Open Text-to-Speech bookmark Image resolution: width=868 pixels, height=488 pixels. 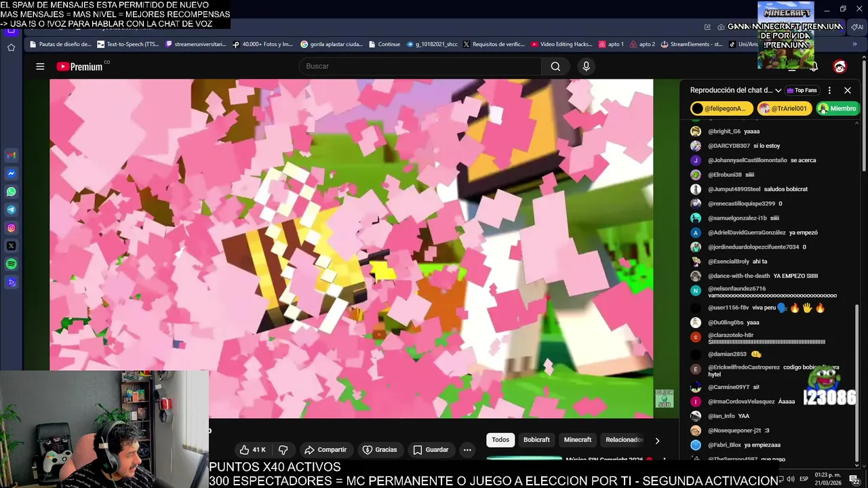click(128, 44)
